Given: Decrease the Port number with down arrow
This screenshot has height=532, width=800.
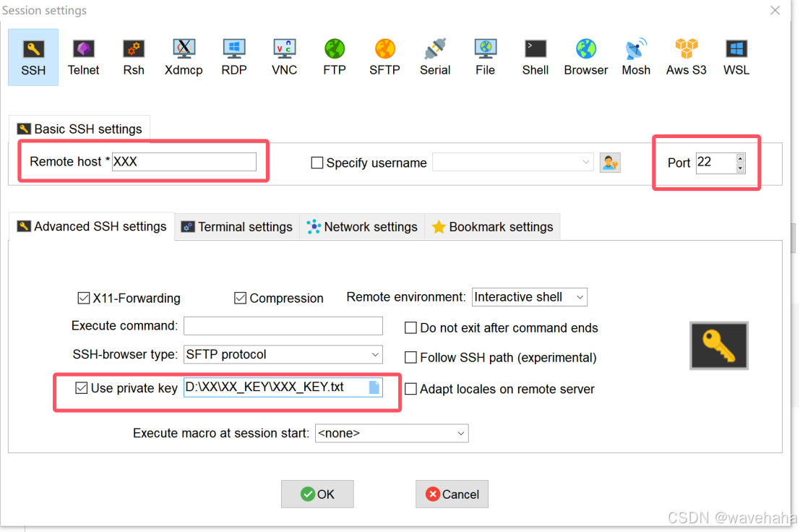Looking at the screenshot, I should click(740, 168).
